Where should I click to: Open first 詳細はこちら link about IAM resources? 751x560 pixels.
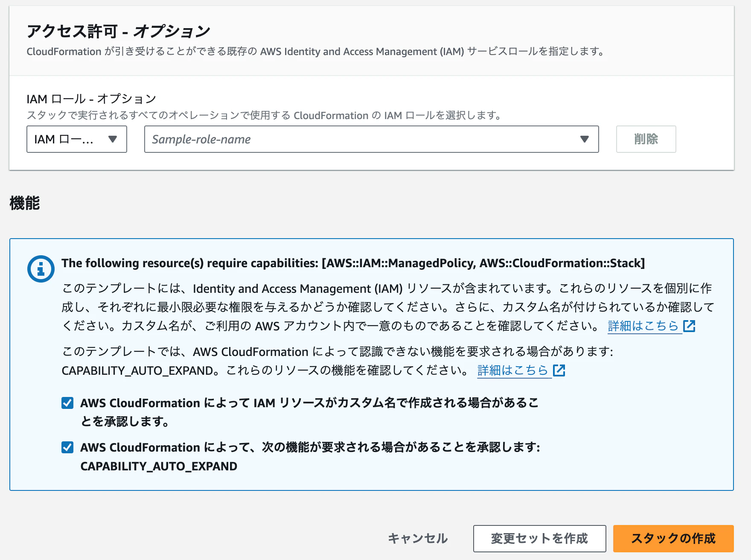point(643,326)
